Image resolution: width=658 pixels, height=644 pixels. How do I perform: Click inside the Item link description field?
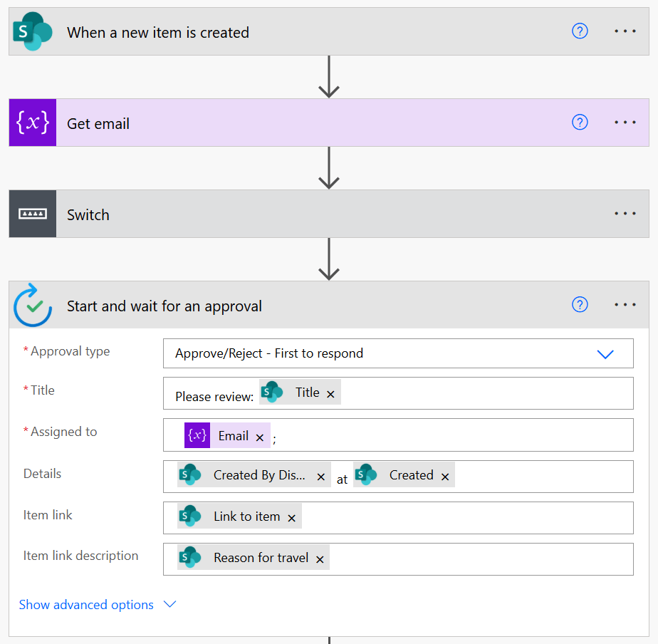click(x=477, y=559)
